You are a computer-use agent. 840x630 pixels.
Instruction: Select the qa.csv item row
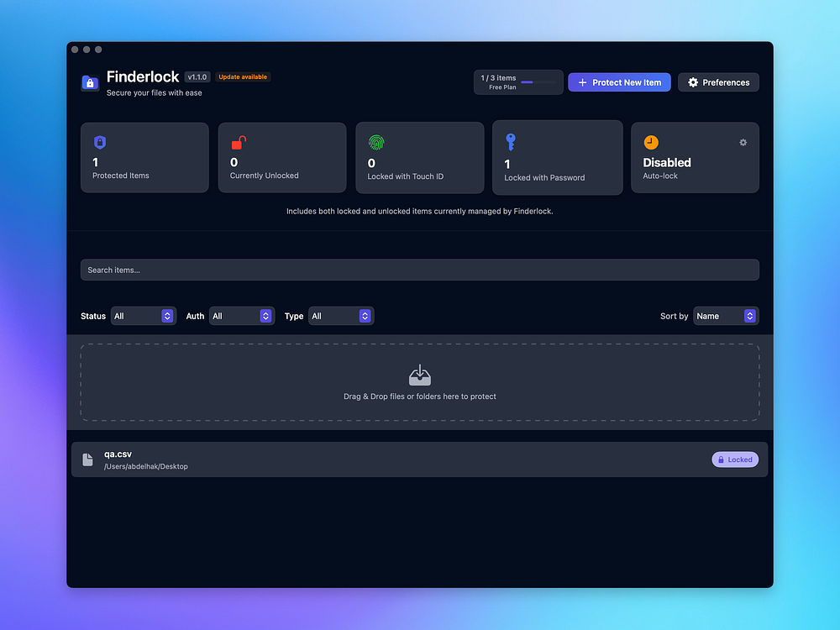coord(419,459)
